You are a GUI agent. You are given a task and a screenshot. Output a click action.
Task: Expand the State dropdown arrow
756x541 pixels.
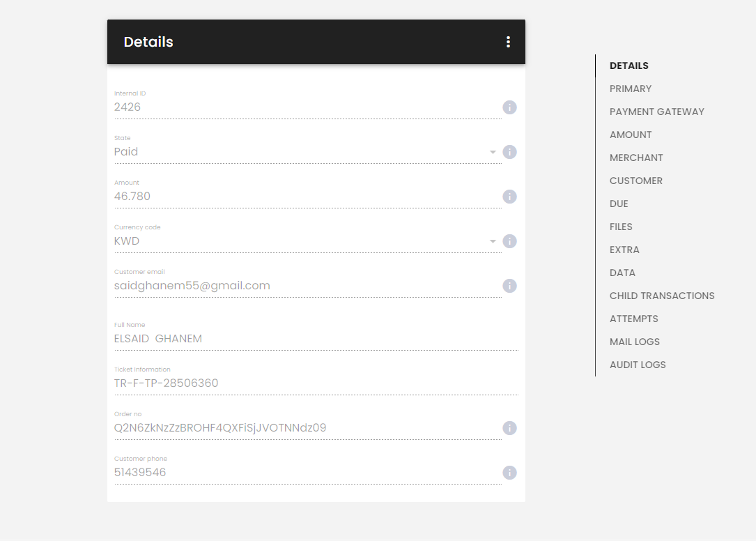tap(493, 152)
